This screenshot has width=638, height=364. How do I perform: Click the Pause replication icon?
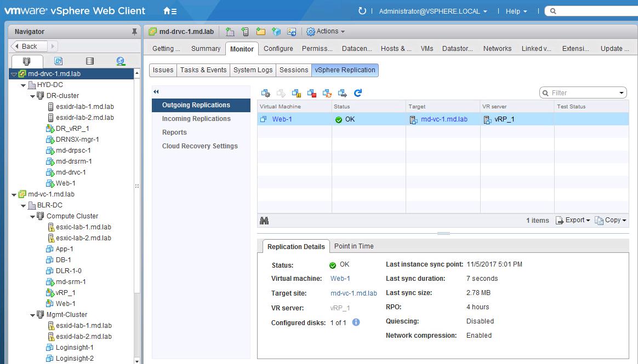tap(297, 93)
